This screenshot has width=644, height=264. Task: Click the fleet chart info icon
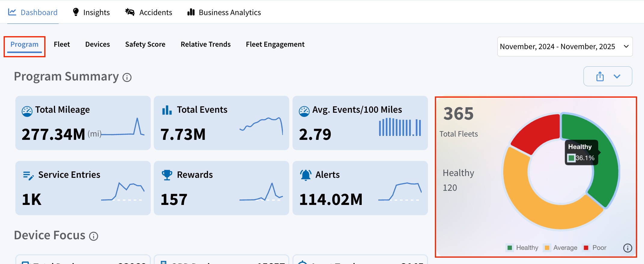[627, 248]
